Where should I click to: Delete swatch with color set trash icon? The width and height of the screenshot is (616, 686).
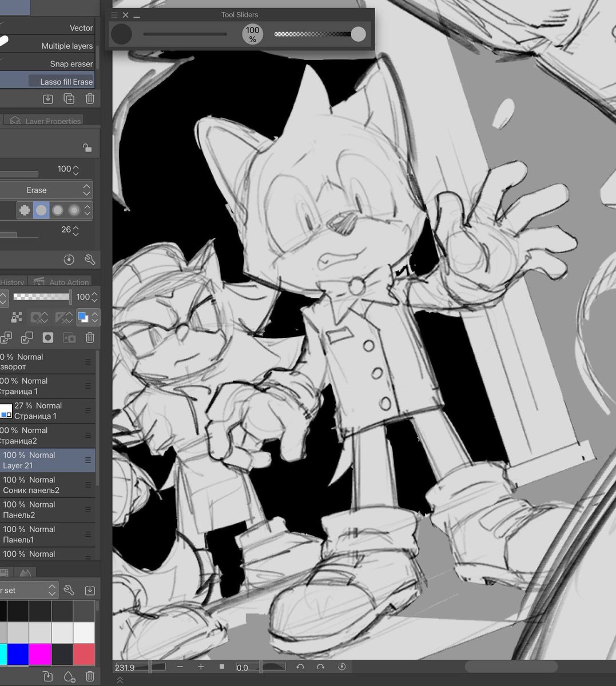(90, 677)
